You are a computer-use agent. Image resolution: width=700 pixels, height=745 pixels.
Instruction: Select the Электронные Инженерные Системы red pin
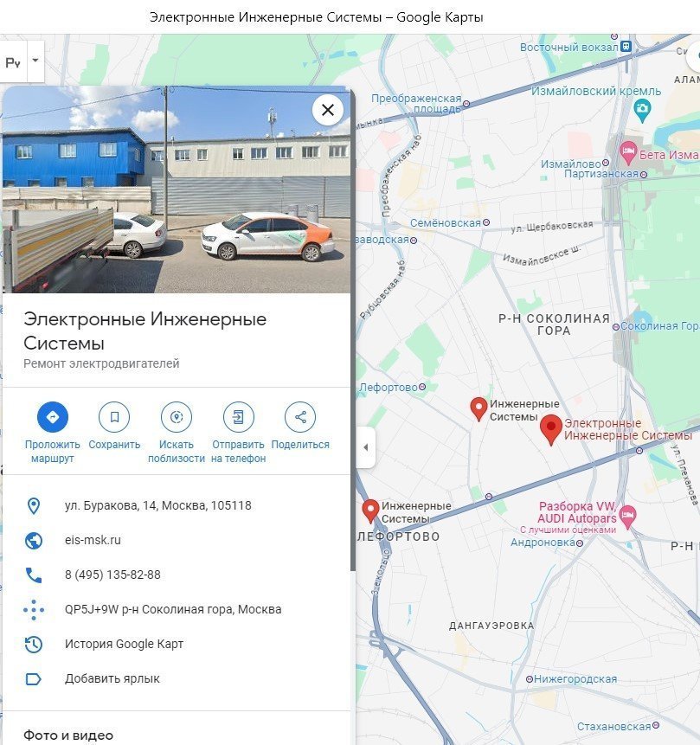tap(551, 429)
